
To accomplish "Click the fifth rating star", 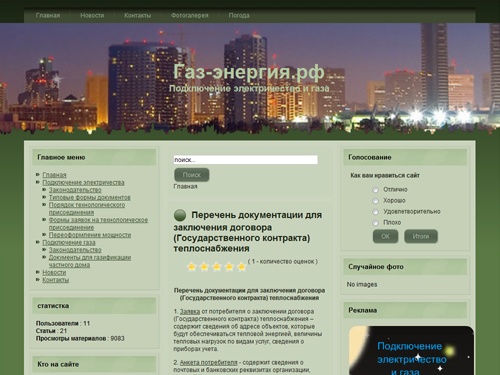I will (241, 267).
